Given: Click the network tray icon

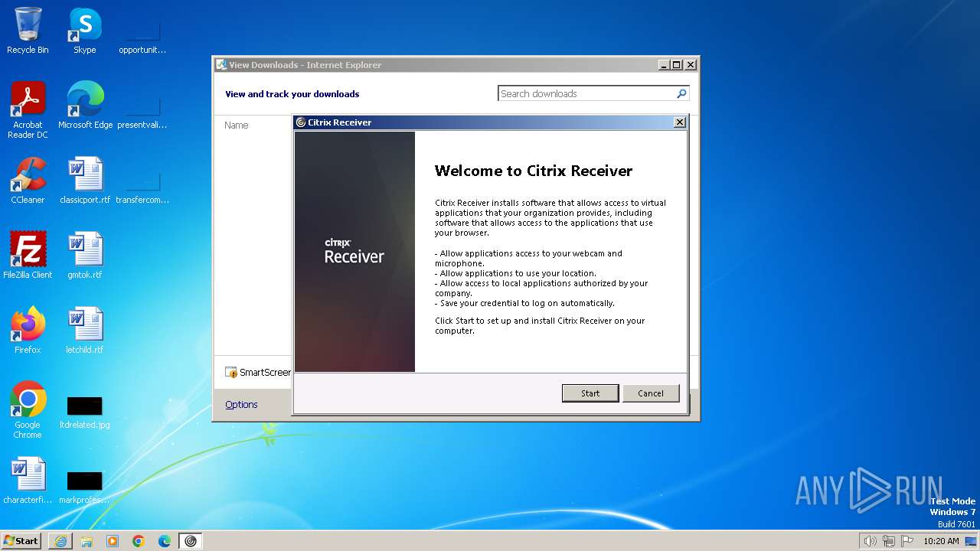Looking at the screenshot, I should [x=889, y=541].
